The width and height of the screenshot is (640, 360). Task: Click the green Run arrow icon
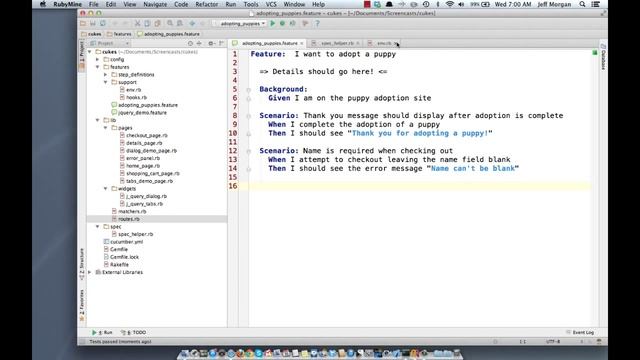coord(273,24)
